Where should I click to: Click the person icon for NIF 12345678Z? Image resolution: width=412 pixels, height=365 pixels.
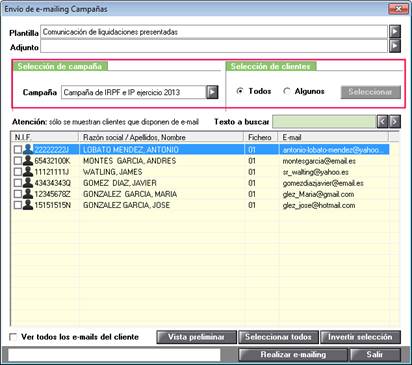28,194
